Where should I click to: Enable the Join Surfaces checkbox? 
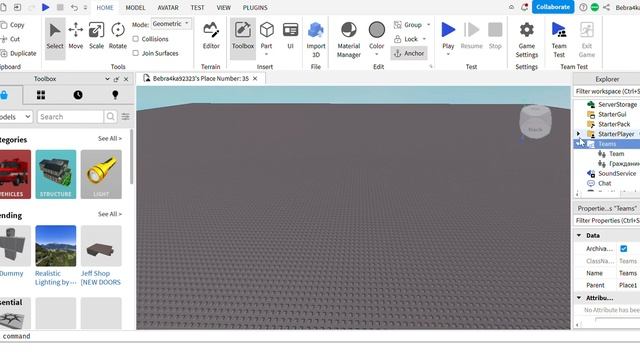[136, 53]
